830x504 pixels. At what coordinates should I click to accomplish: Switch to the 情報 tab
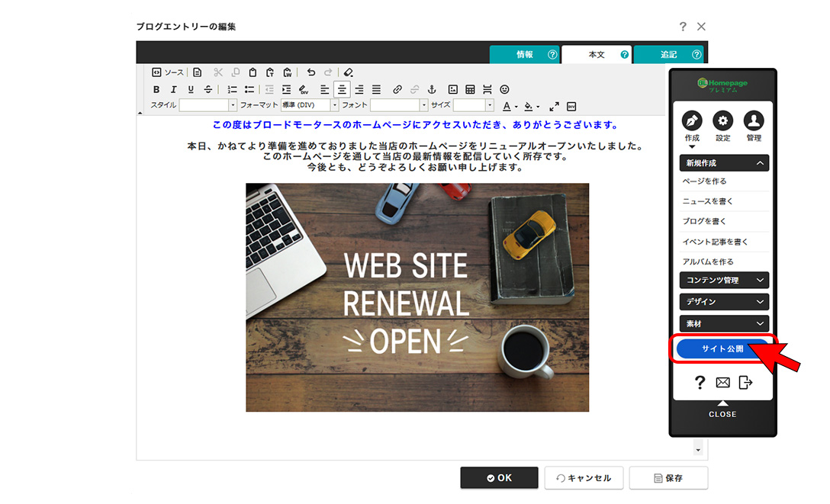[525, 55]
